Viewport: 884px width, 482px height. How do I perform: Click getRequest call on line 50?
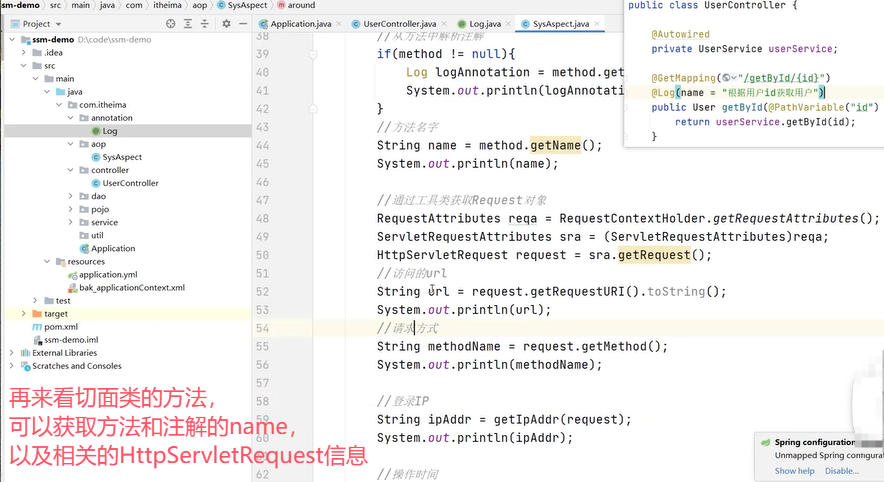point(654,255)
